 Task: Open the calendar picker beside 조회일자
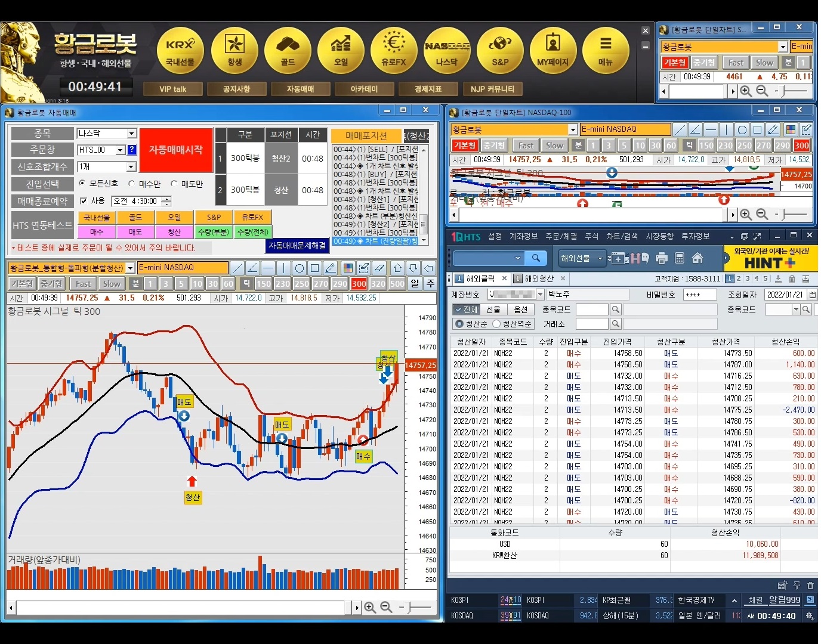tap(812, 295)
